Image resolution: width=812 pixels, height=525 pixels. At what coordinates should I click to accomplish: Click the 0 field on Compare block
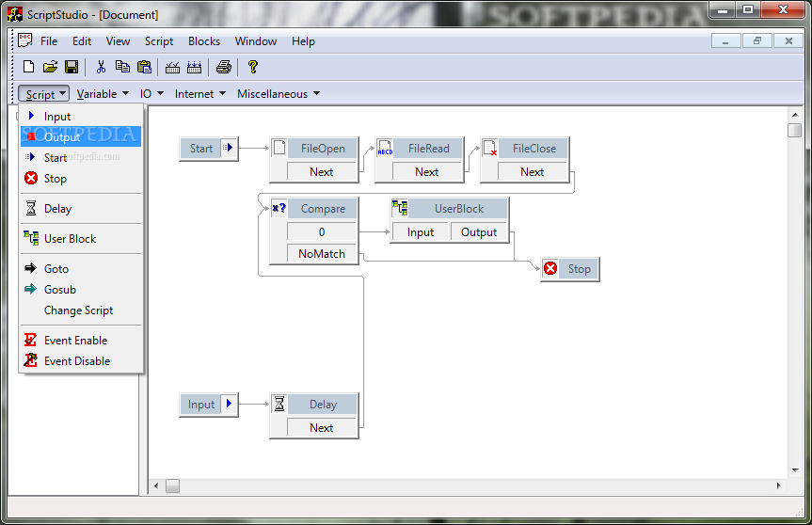coord(322,232)
